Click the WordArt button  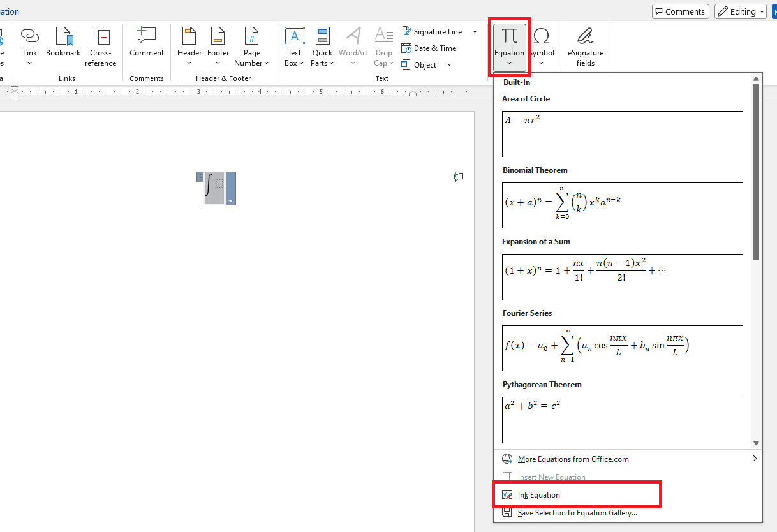click(353, 47)
